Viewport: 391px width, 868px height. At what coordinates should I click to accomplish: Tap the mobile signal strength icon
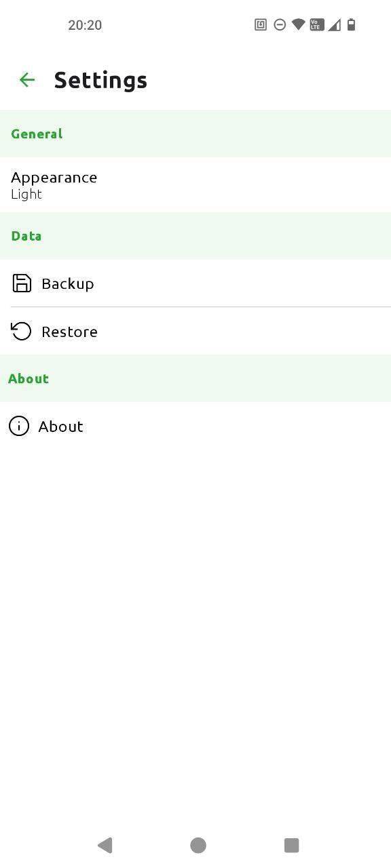335,24
